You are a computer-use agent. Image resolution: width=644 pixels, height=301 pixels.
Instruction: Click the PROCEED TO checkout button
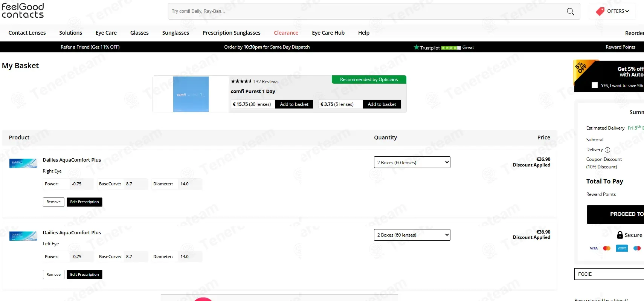click(615, 214)
